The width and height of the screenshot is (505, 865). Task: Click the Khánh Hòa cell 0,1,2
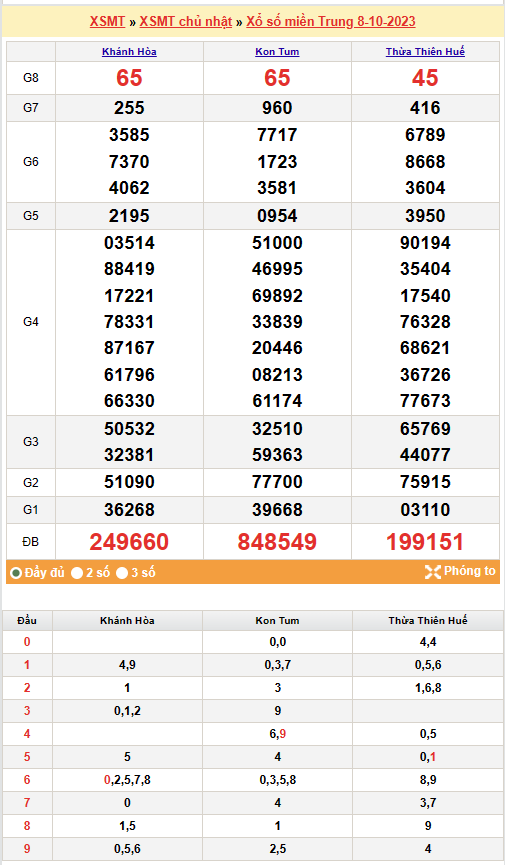coord(127,711)
